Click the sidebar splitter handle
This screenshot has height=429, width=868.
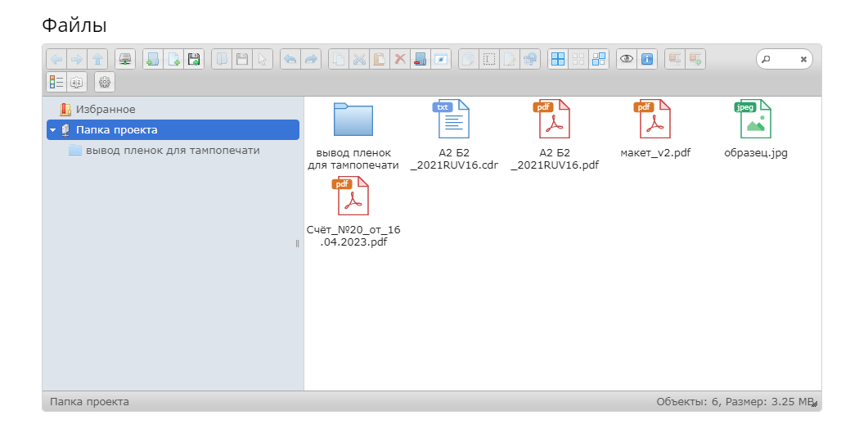click(x=297, y=243)
